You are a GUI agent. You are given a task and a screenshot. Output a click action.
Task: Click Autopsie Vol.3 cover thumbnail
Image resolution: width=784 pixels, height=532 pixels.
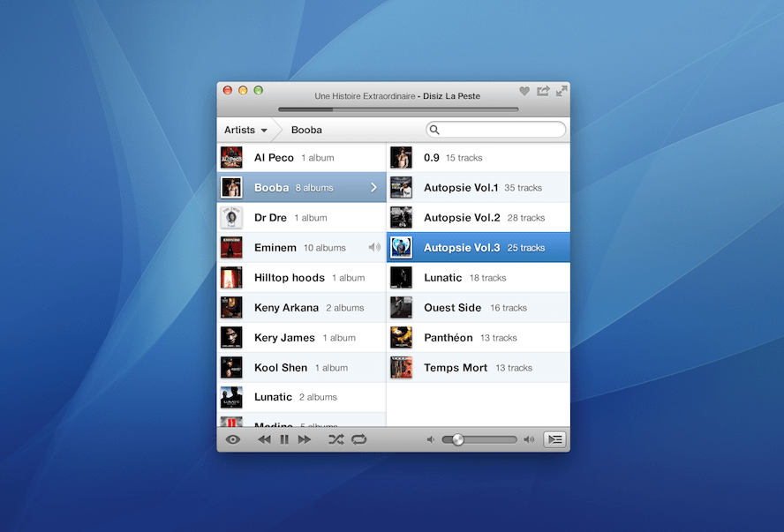tap(401, 247)
